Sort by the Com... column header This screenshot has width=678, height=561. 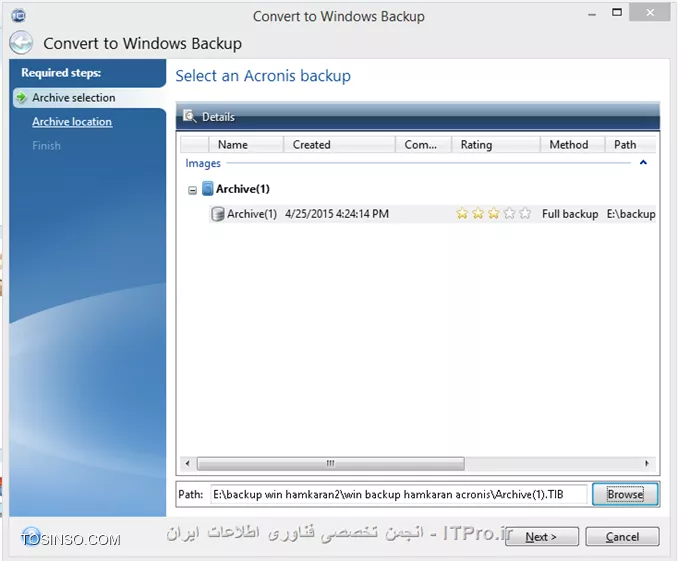[423, 144]
